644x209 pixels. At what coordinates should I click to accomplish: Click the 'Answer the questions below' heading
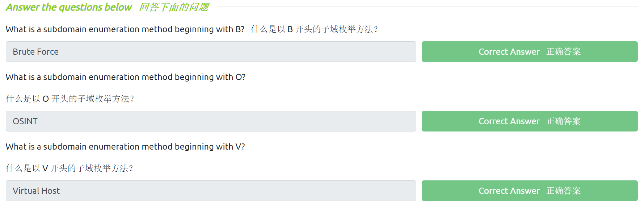coord(69,7)
